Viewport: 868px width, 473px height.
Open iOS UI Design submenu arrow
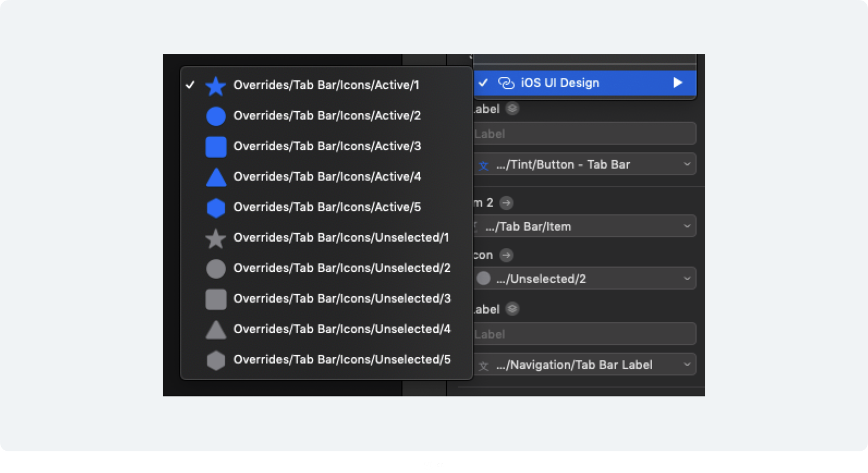[678, 83]
